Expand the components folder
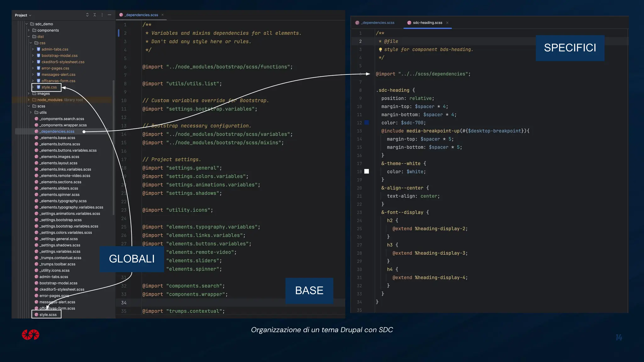Image resolution: width=644 pixels, height=362 pixels. click(x=29, y=30)
